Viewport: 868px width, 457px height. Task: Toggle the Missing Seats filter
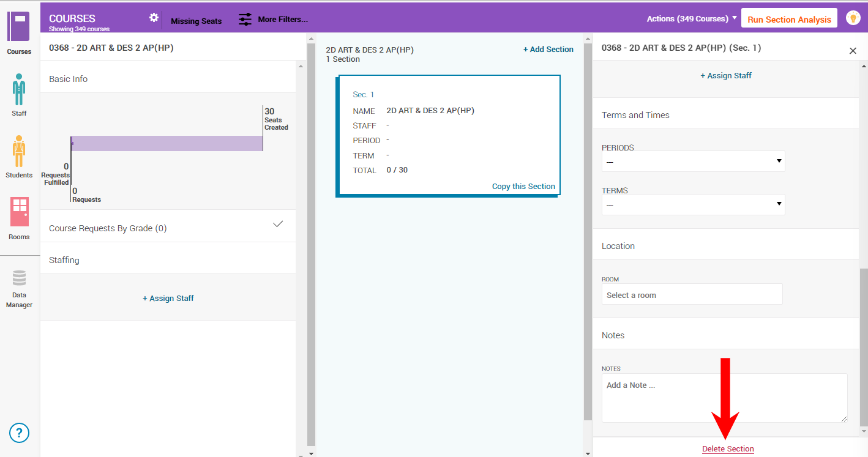click(x=196, y=21)
